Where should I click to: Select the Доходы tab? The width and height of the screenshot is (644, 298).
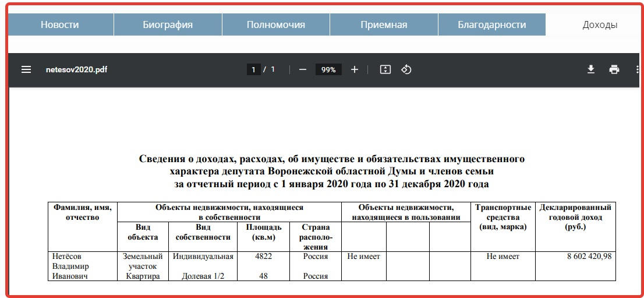(600, 24)
